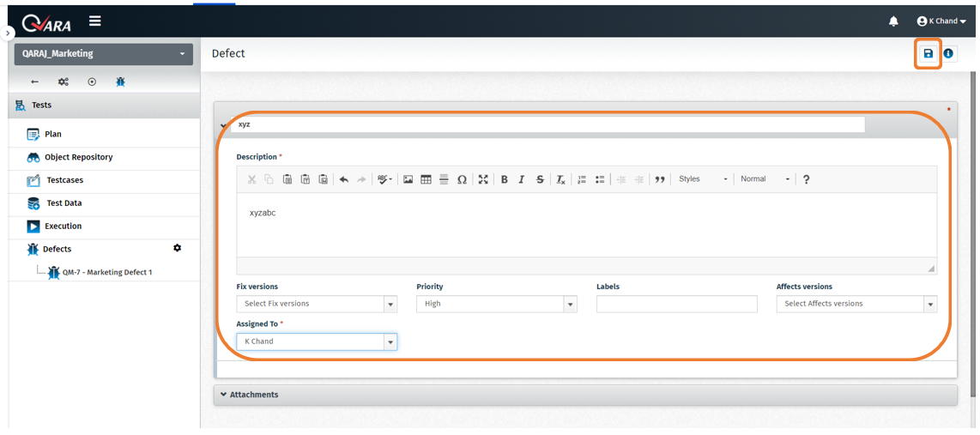Insert special character with Omega icon
Screen dimensions: 980x435
462,179
